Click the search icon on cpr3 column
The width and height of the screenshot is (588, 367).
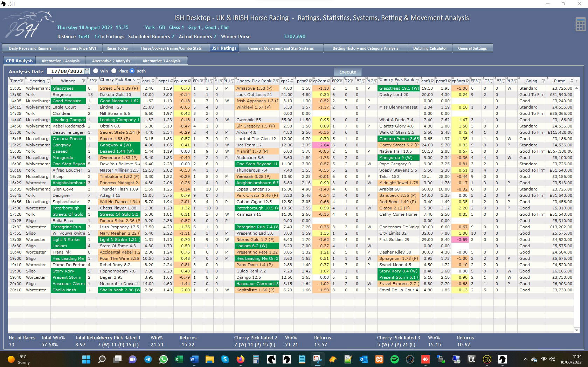click(x=432, y=81)
